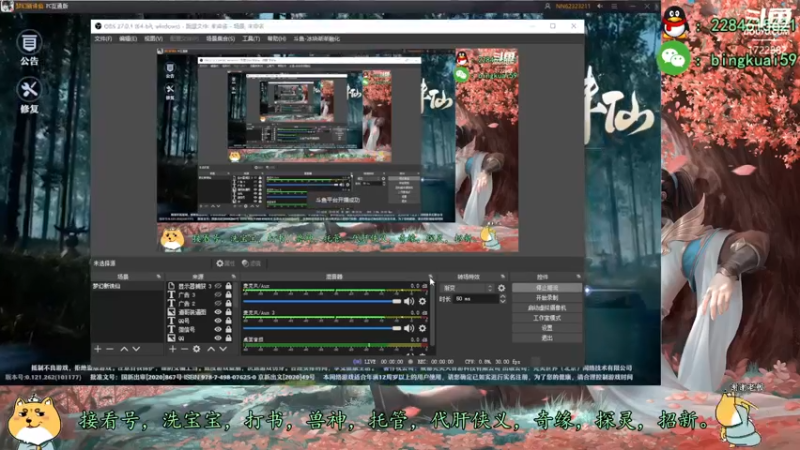Move source down in the Sources list

[x=223, y=349]
